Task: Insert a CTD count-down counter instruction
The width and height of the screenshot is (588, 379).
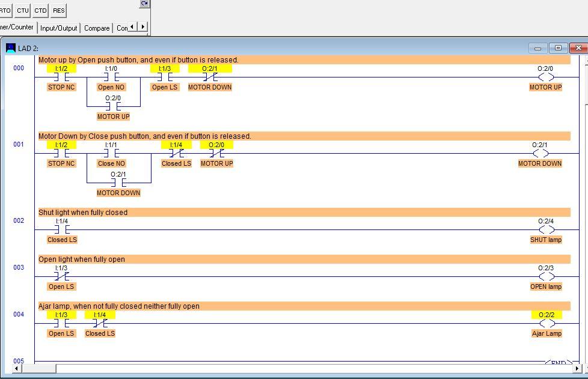Action: [40, 10]
